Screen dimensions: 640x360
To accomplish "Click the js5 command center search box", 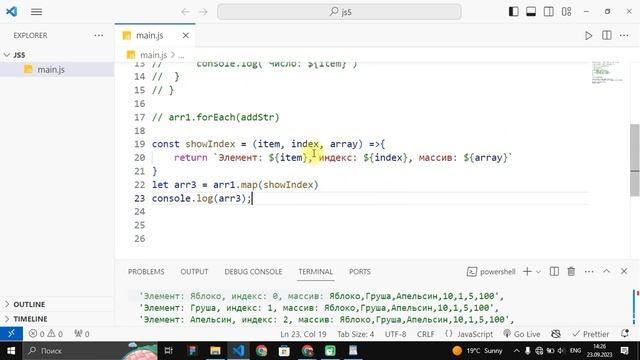I will 339,12.
